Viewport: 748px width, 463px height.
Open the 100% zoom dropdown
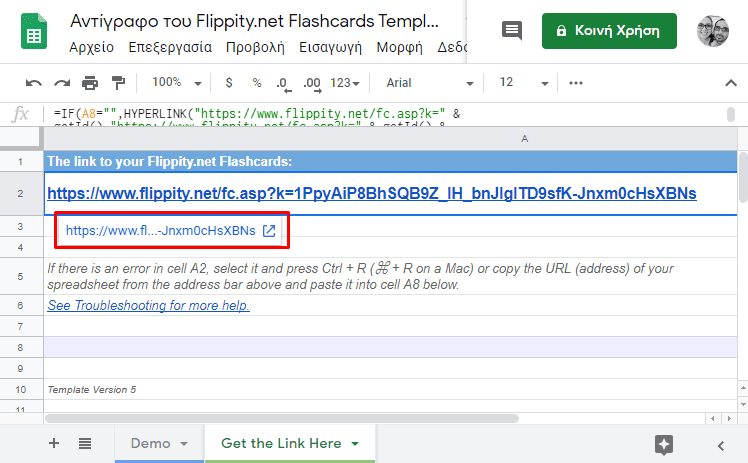pyautogui.click(x=177, y=83)
